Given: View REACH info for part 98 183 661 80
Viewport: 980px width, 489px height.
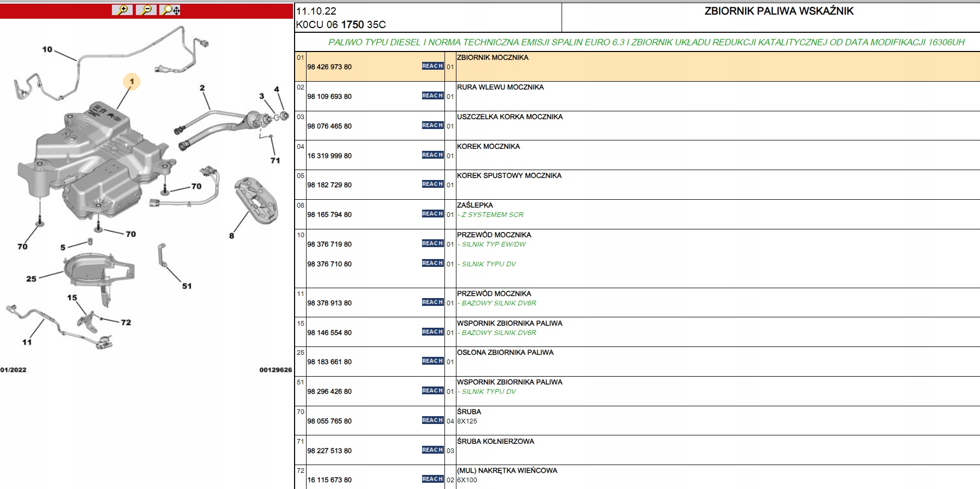Looking at the screenshot, I should click(432, 361).
